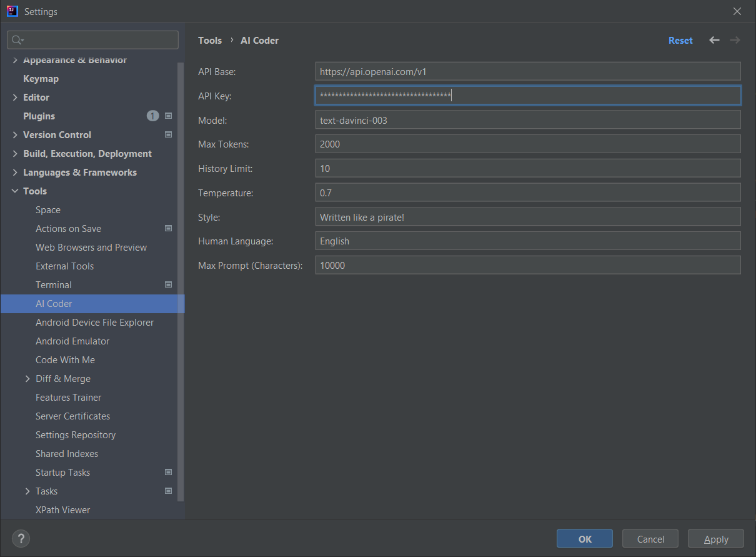Expand the Diff & Merge node
The height and width of the screenshot is (557, 756).
tap(27, 379)
